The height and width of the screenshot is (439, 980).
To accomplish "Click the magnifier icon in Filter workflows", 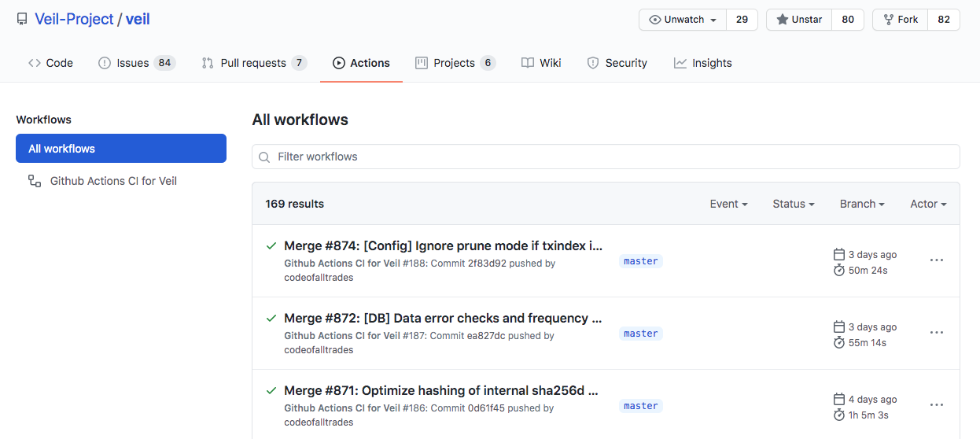I will coord(264,157).
